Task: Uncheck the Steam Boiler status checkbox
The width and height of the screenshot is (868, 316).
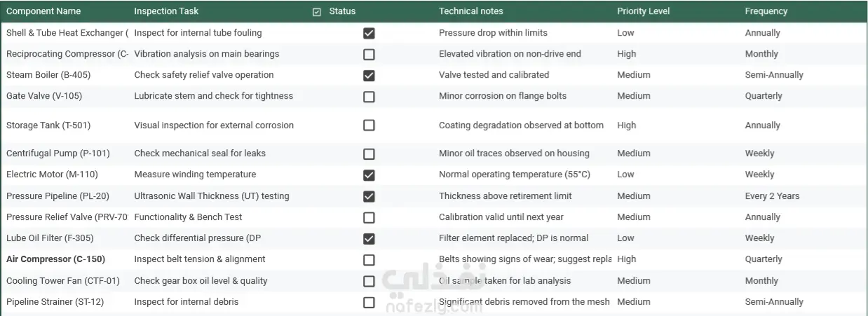Action: 369,75
